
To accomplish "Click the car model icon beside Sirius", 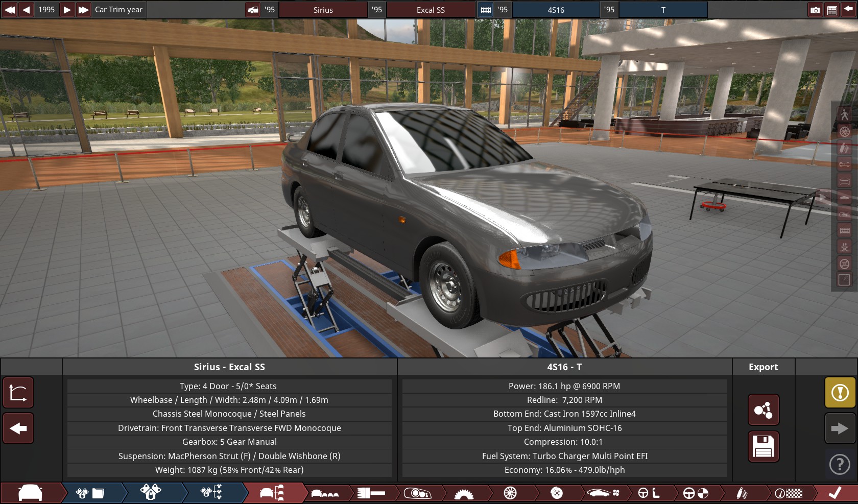I will pos(253,10).
